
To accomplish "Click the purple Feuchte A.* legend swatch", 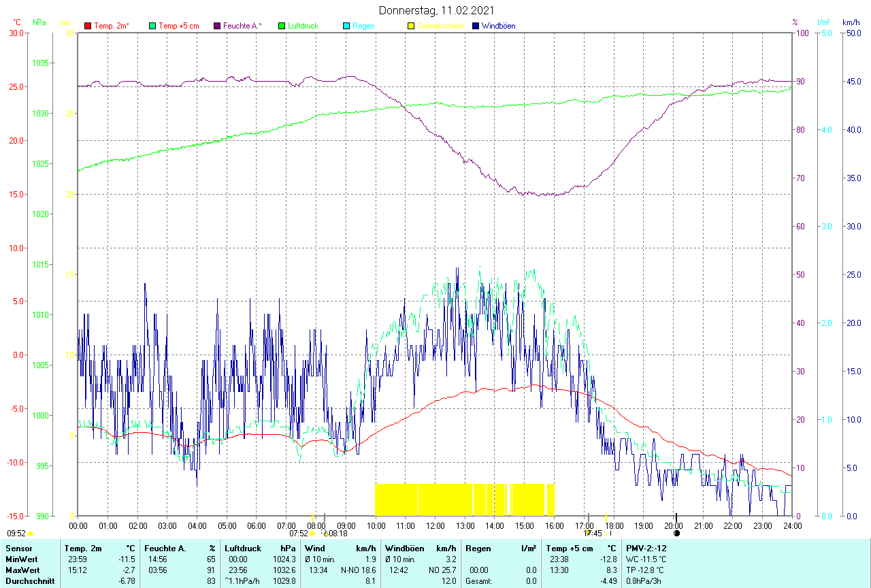I will [217, 26].
